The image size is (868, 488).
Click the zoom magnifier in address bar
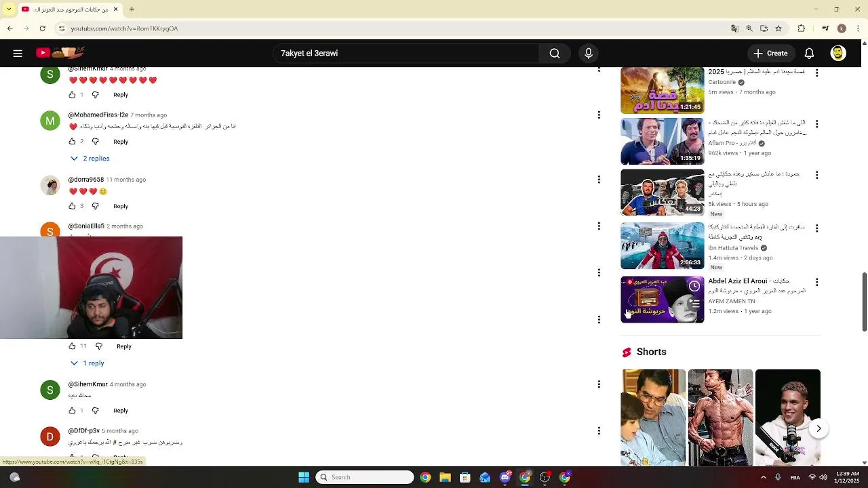click(749, 28)
